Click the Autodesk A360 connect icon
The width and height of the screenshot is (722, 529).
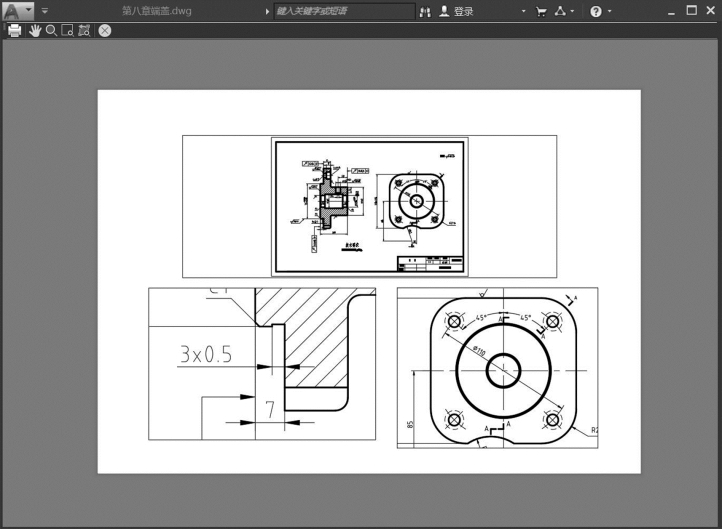560,12
